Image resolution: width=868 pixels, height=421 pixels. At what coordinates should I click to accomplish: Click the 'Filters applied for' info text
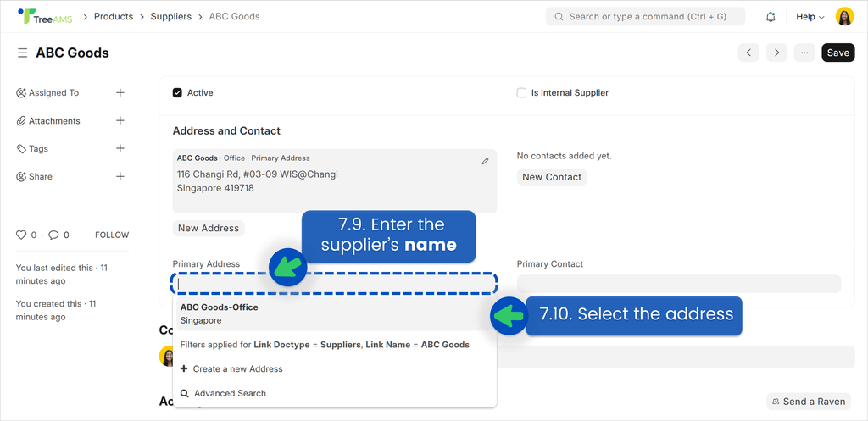point(325,345)
